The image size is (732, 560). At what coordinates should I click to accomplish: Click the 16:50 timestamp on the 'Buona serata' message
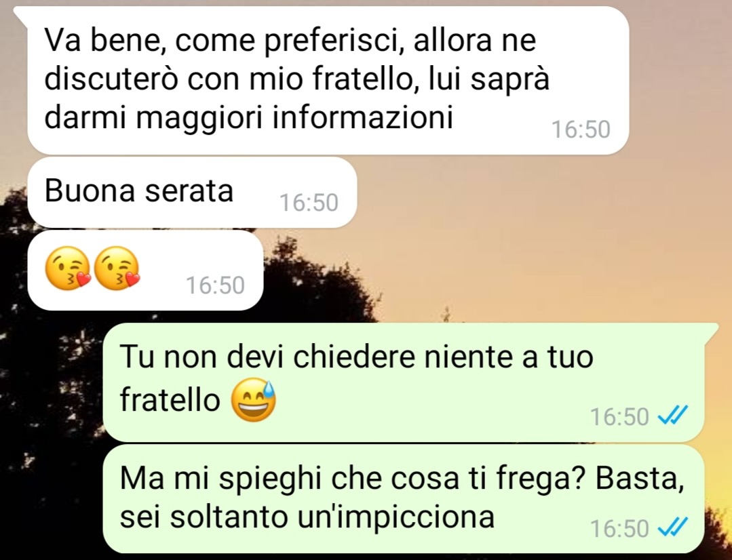pyautogui.click(x=309, y=203)
